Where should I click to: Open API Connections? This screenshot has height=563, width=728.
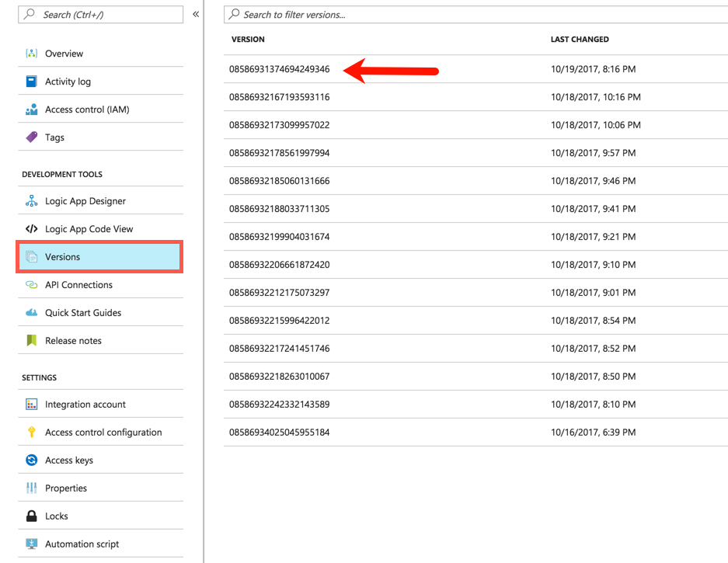click(x=100, y=284)
